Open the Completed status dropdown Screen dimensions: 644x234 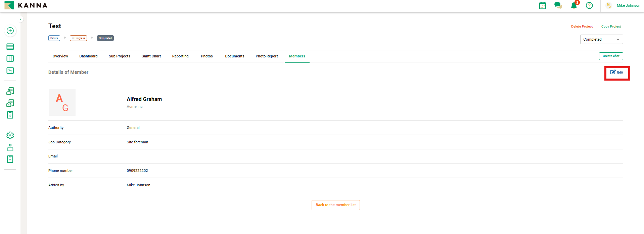[x=601, y=39]
